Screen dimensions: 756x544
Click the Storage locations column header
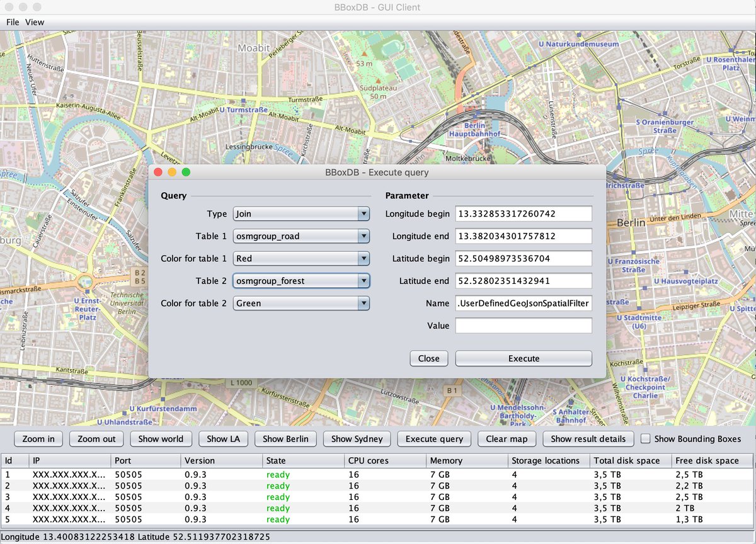click(550, 461)
